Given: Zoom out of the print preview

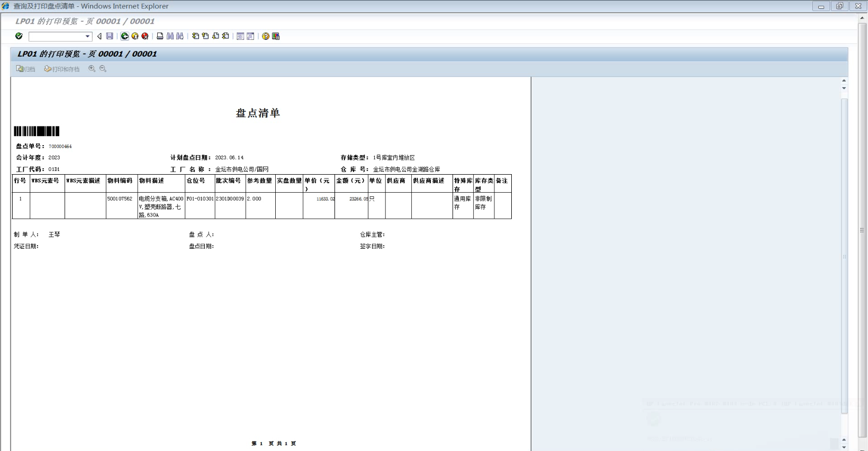Looking at the screenshot, I should [x=103, y=69].
